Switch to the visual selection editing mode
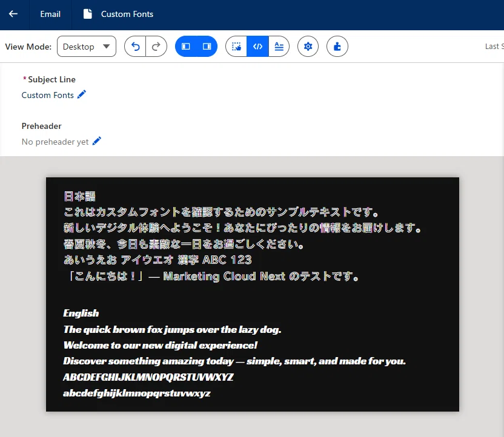Screen dimensions: 504x437 pos(236,47)
